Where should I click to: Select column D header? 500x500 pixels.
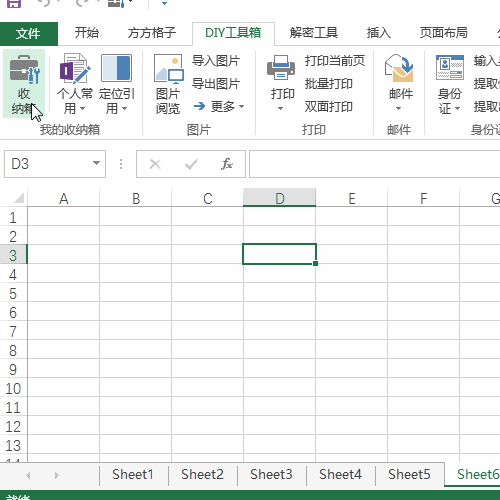pos(279,198)
